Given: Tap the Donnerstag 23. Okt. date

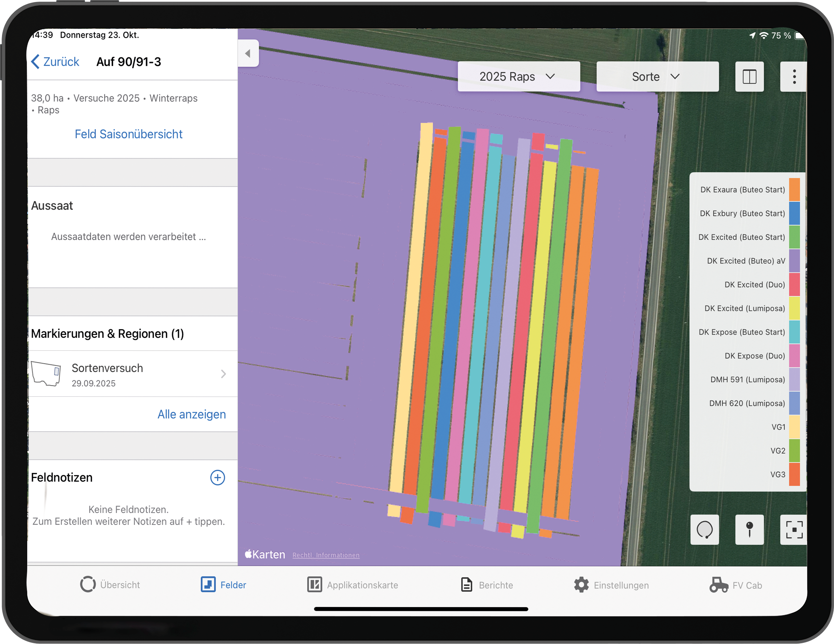Looking at the screenshot, I should [99, 35].
